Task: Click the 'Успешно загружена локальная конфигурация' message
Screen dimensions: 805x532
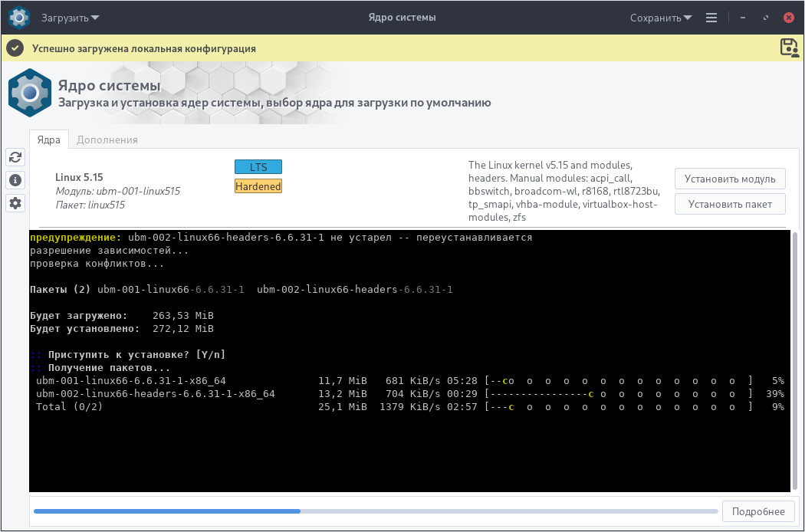Action: [144, 49]
